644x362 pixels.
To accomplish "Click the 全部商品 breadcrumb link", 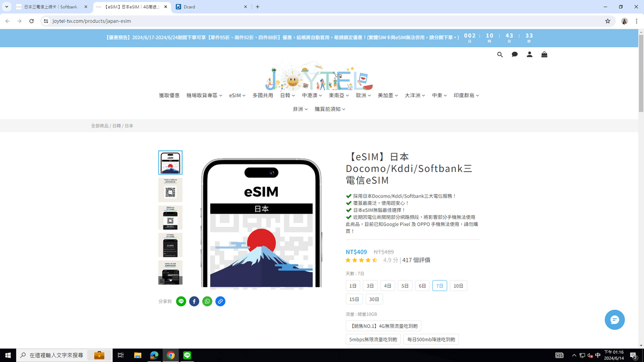I will [x=100, y=126].
